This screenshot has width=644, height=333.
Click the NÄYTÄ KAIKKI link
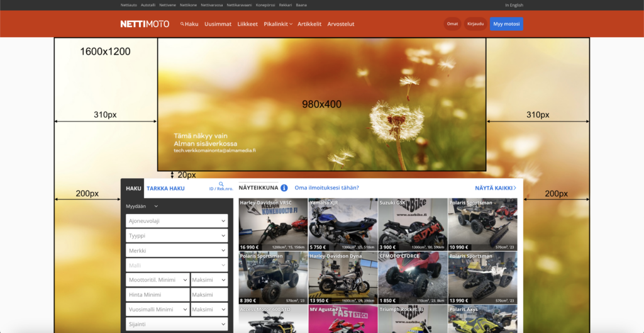coord(496,188)
